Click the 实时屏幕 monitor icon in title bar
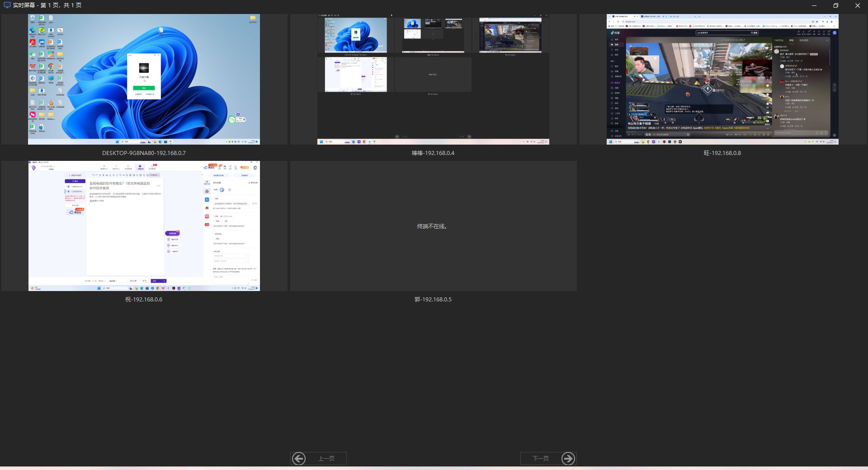868x470 pixels. tap(7, 5)
